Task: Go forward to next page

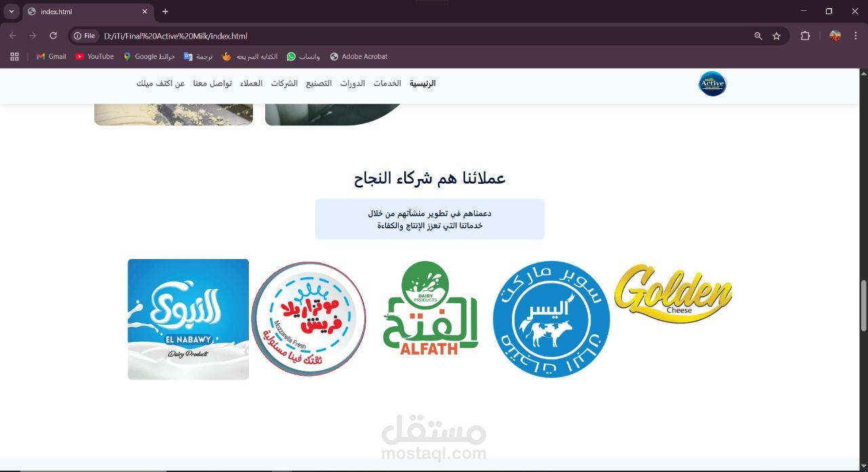Action: click(x=33, y=36)
